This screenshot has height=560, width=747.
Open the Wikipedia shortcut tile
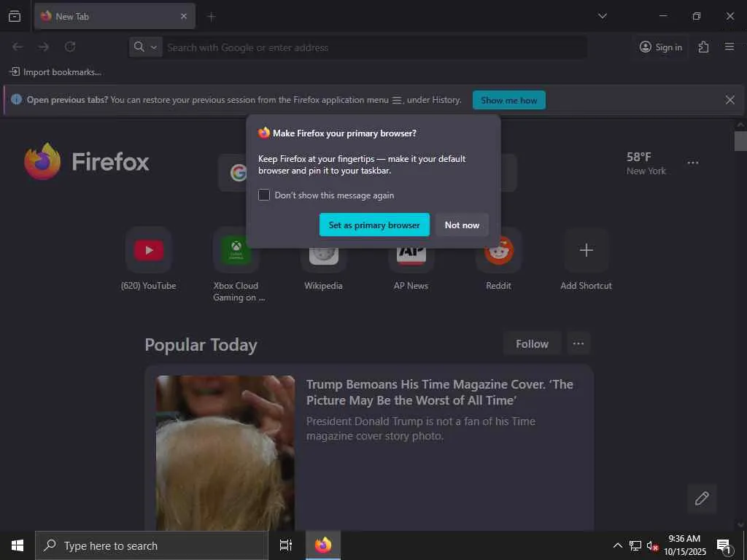pyautogui.click(x=323, y=259)
